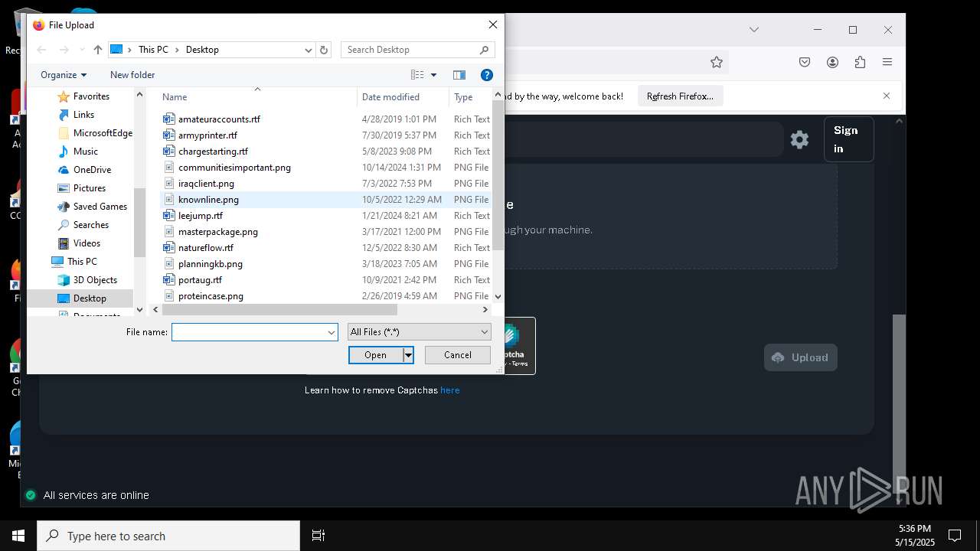Image resolution: width=980 pixels, height=551 pixels.
Task: Go up one folder level
Action: coord(98,50)
